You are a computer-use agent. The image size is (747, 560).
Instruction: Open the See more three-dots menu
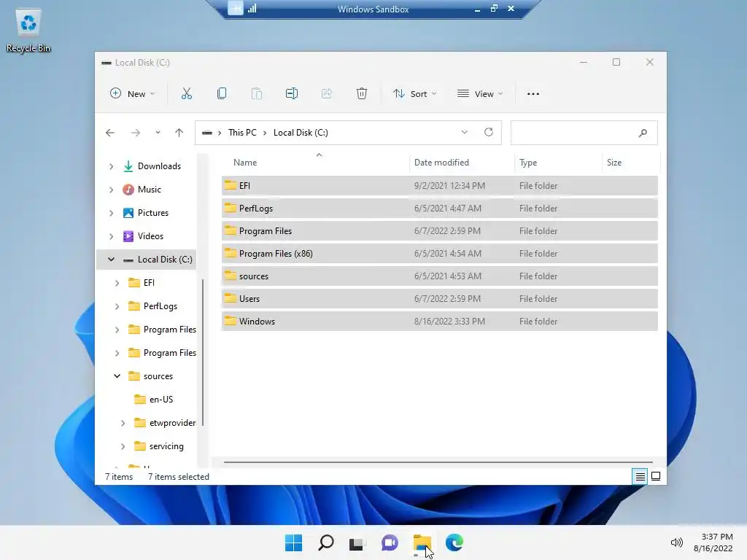click(533, 94)
